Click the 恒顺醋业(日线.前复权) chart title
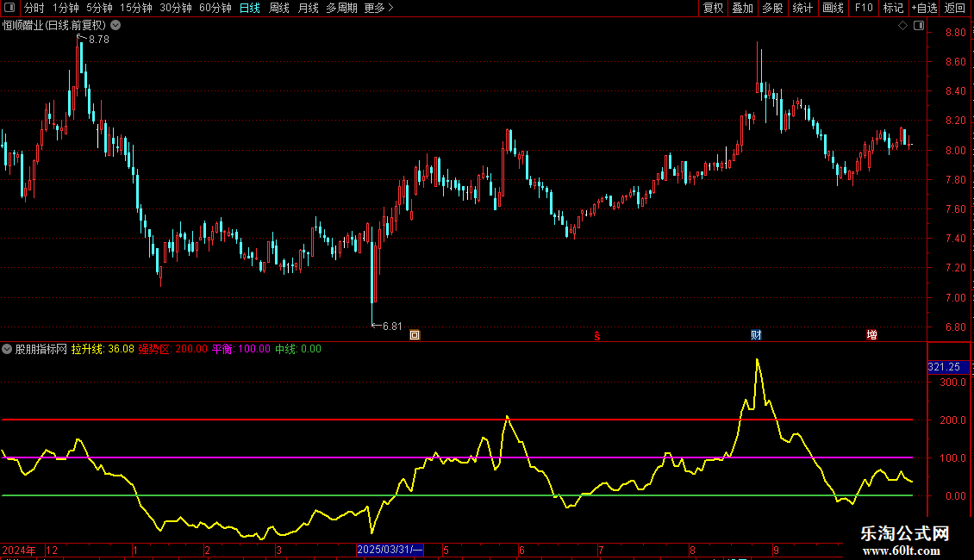 coord(54,26)
